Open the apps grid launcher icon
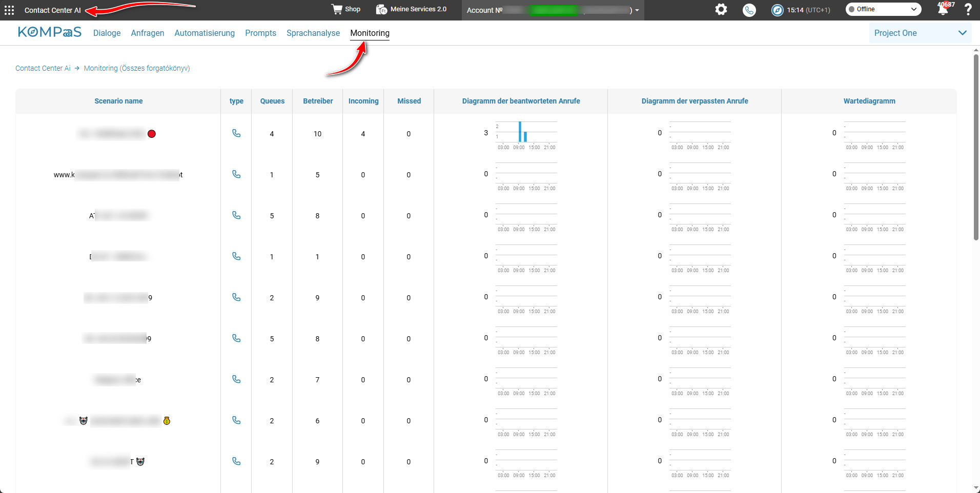This screenshot has height=493, width=980. [x=9, y=10]
